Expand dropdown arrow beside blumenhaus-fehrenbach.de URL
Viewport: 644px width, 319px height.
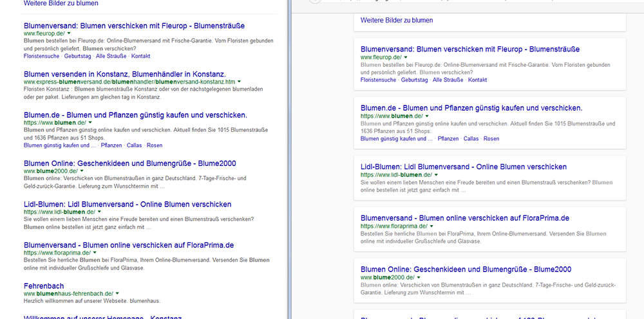tap(117, 293)
